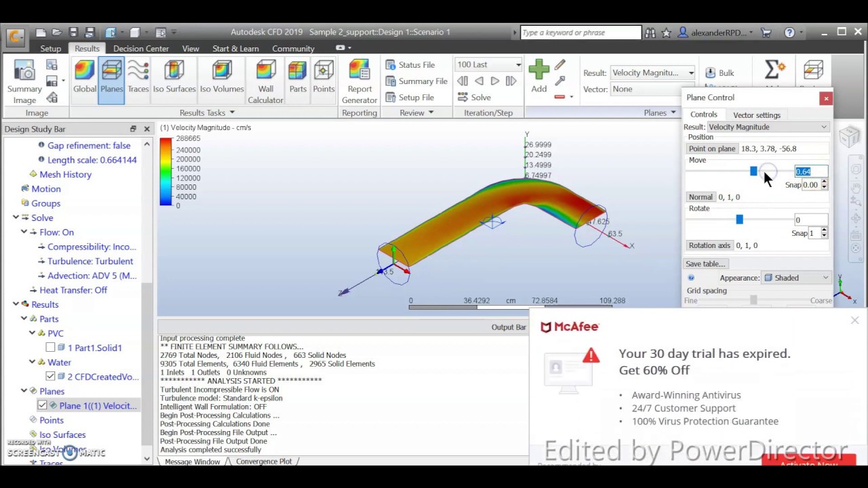
Task: Switch to the Results tab
Action: pyautogui.click(x=87, y=48)
